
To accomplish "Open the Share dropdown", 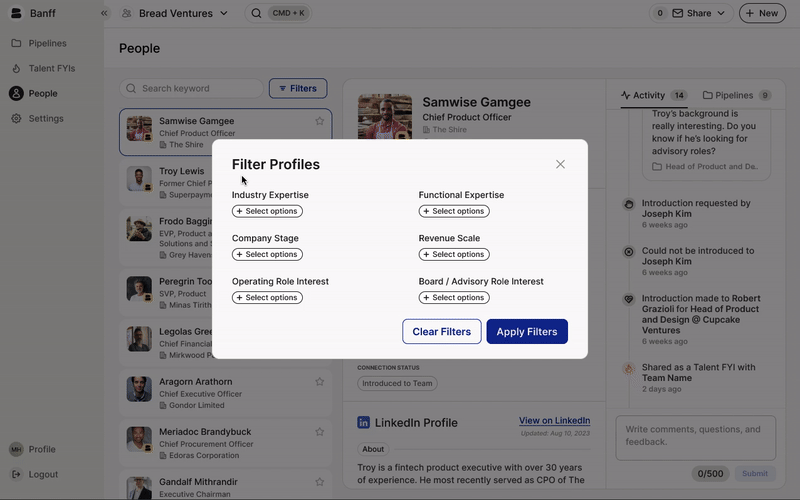I will (x=698, y=13).
